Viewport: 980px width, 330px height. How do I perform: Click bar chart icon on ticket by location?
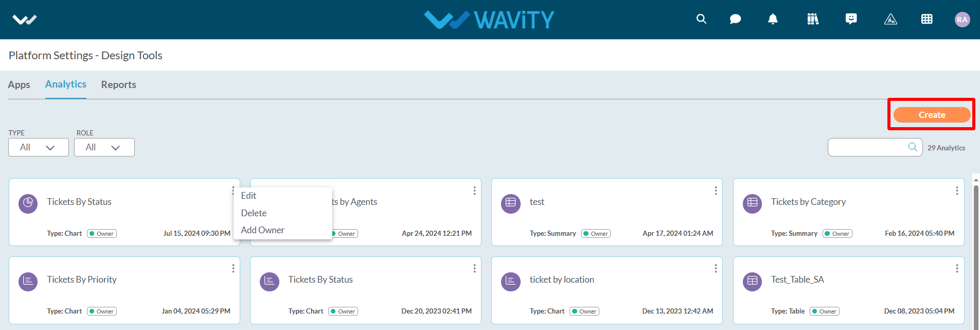511,281
